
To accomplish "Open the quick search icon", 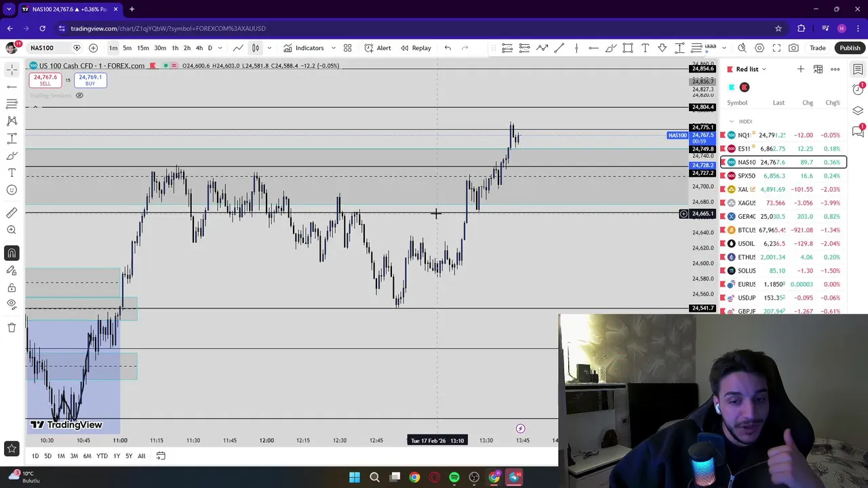I will tap(742, 48).
